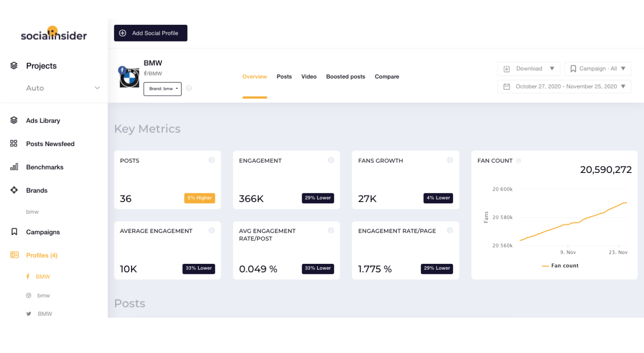Click the bookmark icon in Campaign filter
The image size is (644, 353).
click(x=573, y=68)
